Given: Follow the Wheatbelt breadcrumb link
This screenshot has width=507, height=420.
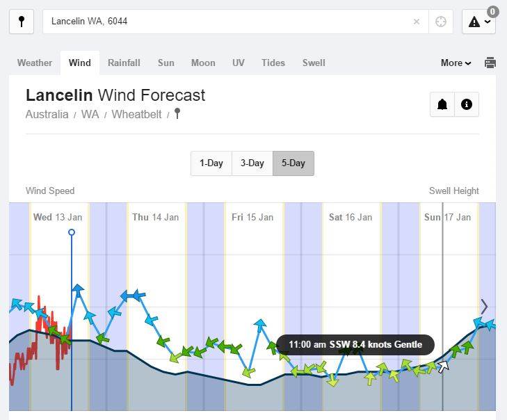Looking at the screenshot, I should [136, 114].
